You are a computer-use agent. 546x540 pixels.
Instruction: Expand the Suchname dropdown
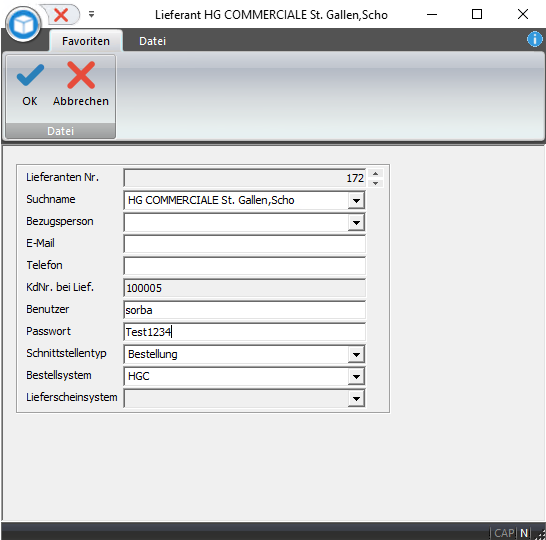click(x=356, y=201)
